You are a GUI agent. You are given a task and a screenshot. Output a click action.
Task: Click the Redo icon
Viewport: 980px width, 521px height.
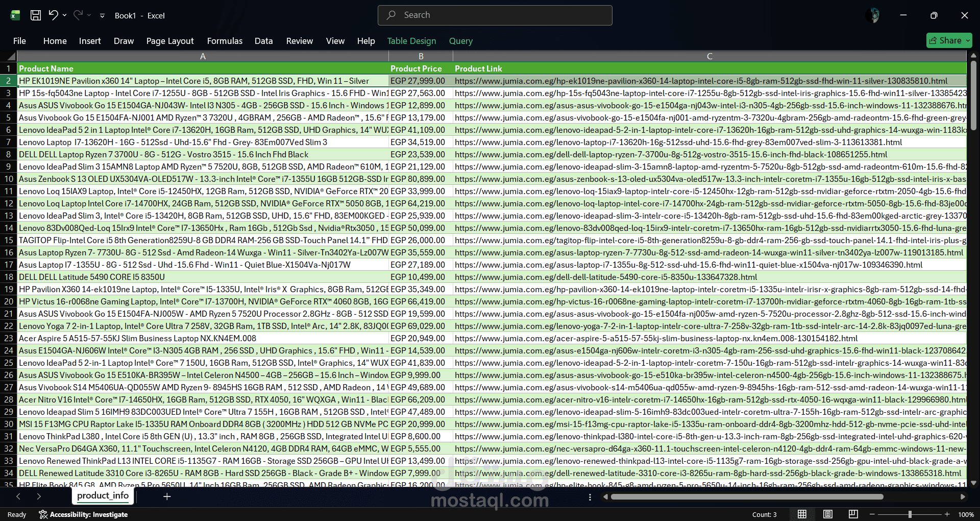78,15
